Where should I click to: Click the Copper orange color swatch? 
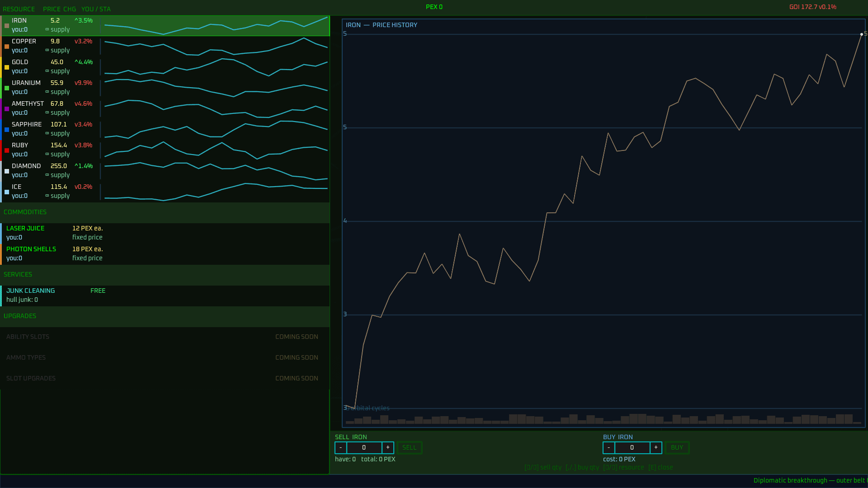[7, 47]
